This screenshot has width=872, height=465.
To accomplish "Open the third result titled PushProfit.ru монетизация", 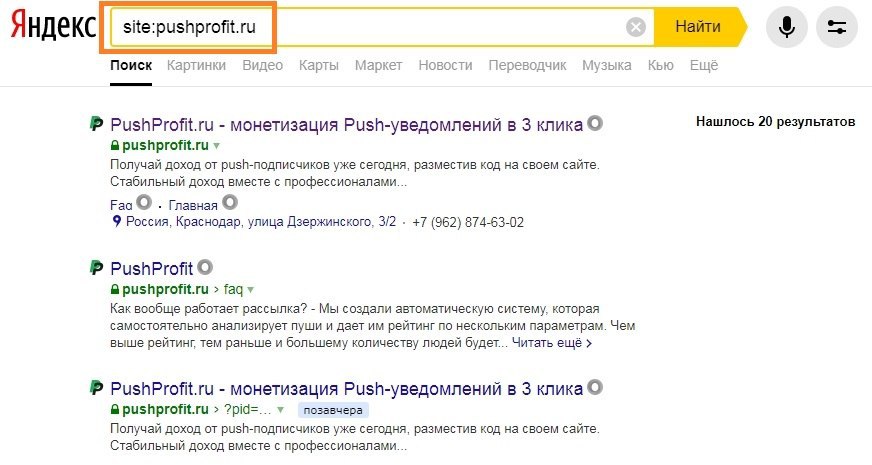I will click(x=346, y=389).
